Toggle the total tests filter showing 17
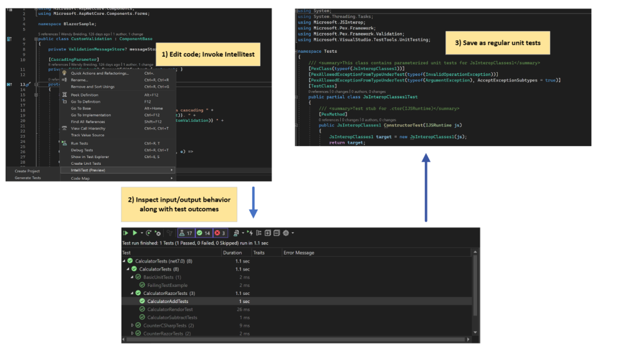The height and width of the screenshot is (364, 623). [x=186, y=233]
